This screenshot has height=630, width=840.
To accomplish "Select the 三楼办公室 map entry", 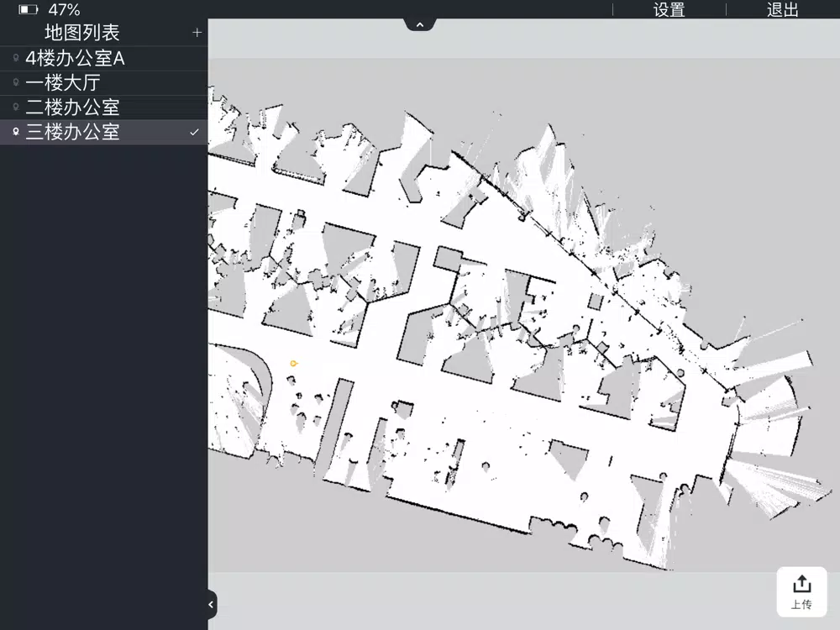I will 104,132.
